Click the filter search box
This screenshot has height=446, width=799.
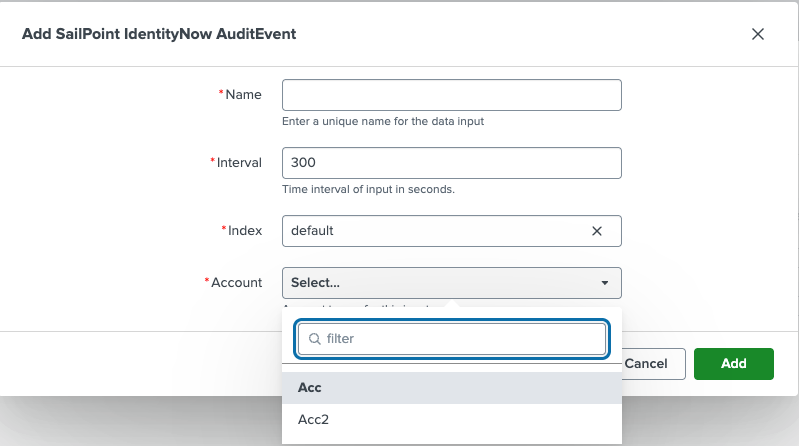451,339
